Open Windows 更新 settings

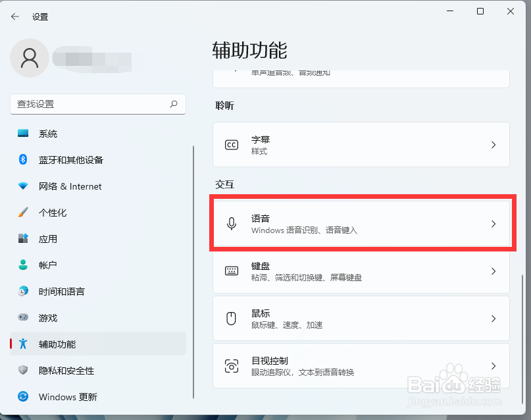point(98,397)
